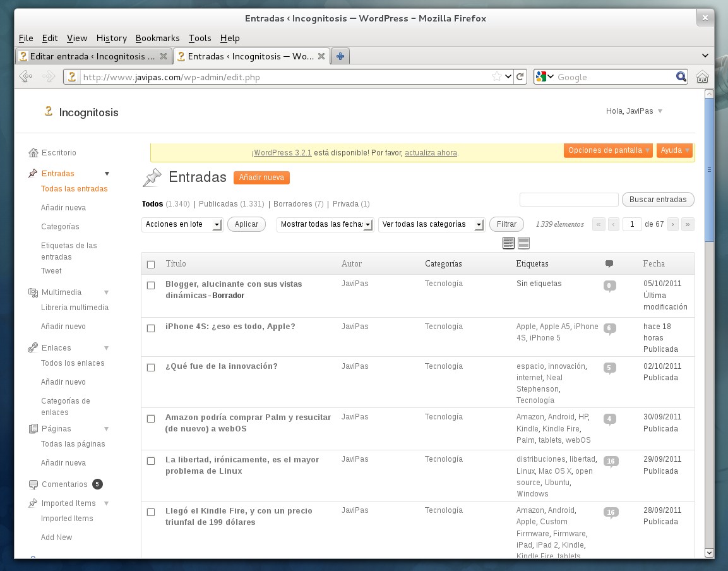The height and width of the screenshot is (571, 728).
Task: Click the Añadir nueva orange button
Action: pyautogui.click(x=261, y=177)
